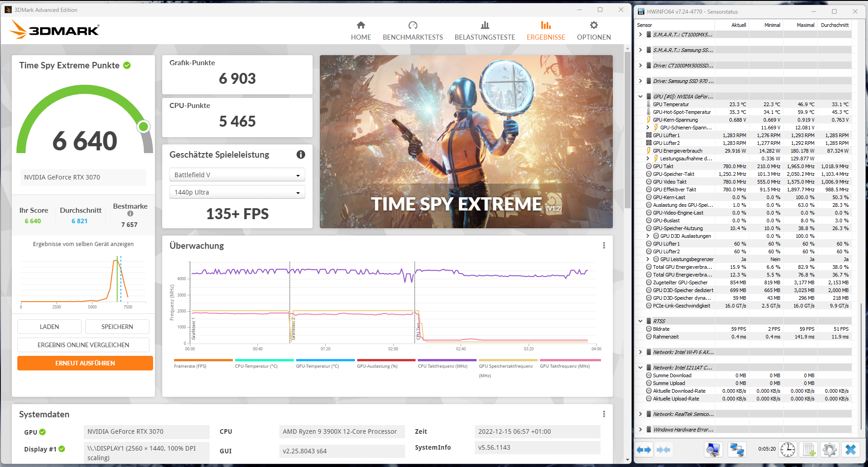The image size is (868, 467).
Task: Click the HWiNFO64 icon in its title bar
Action: click(x=641, y=12)
